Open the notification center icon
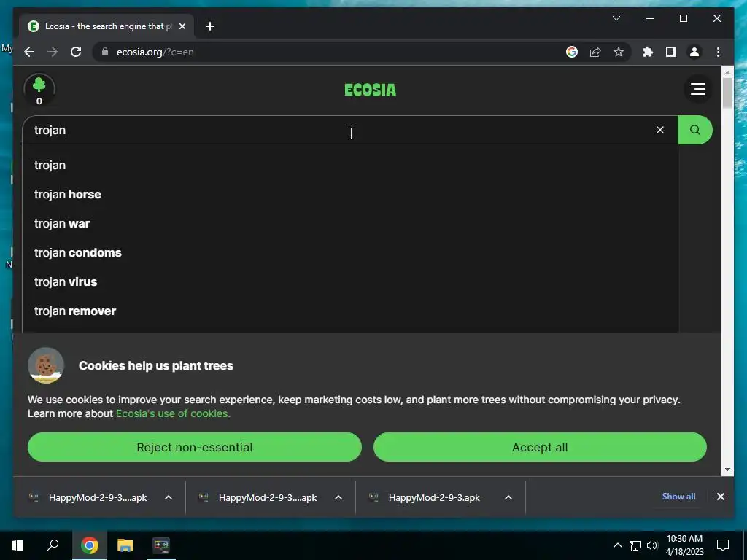This screenshot has width=747, height=560. pyautogui.click(x=723, y=545)
